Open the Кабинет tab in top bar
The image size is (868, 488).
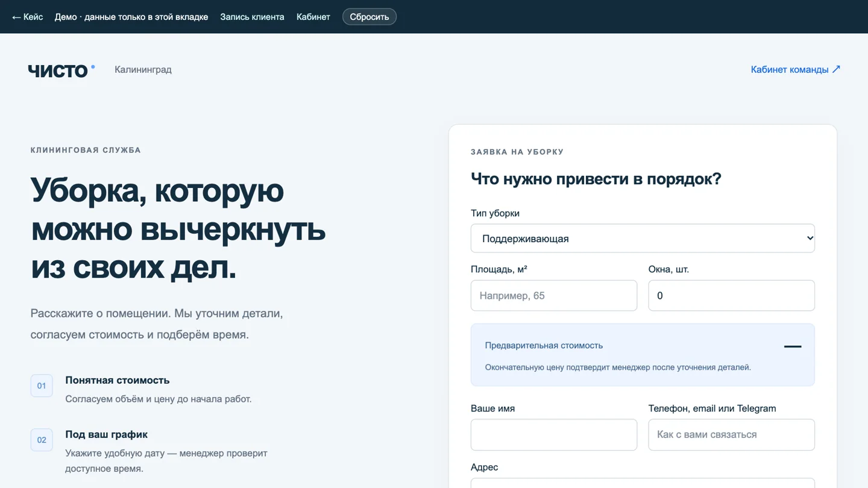click(313, 17)
